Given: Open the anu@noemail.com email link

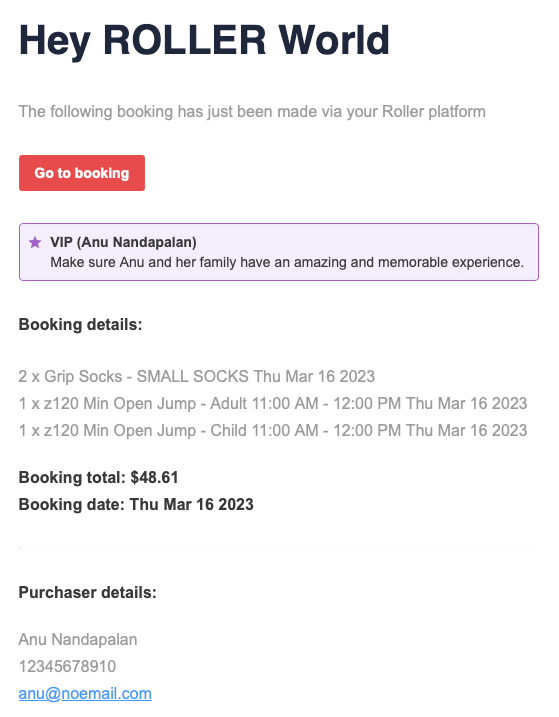Looking at the screenshot, I should (x=85, y=693).
